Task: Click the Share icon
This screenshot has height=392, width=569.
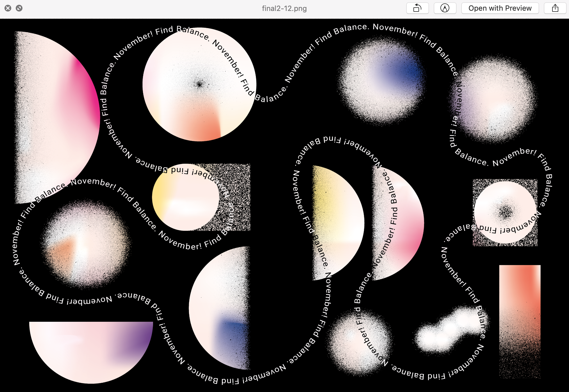Action: coord(555,8)
